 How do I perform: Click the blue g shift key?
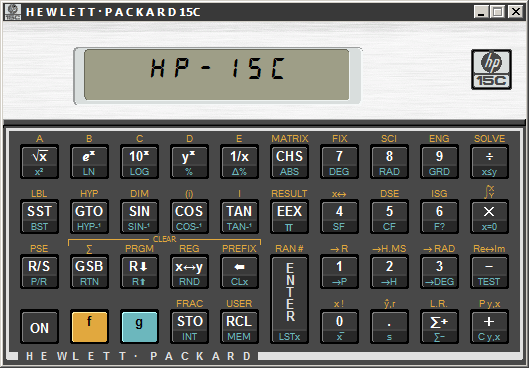[139, 327]
